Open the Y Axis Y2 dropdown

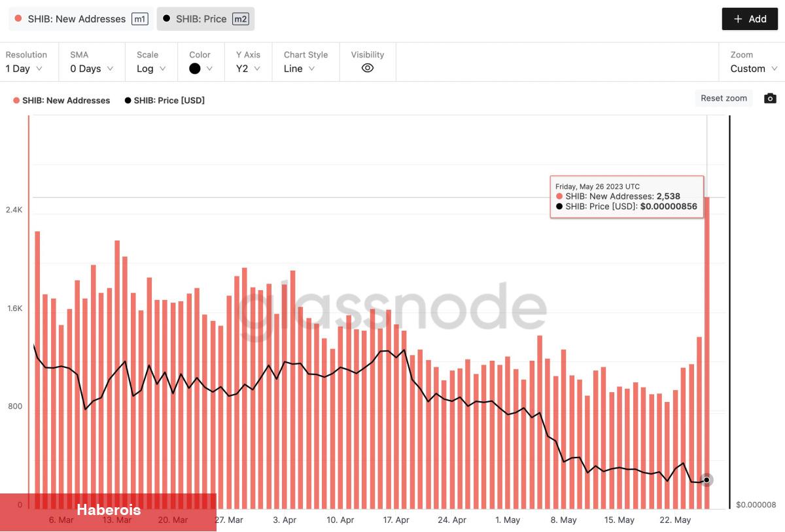[x=249, y=69]
